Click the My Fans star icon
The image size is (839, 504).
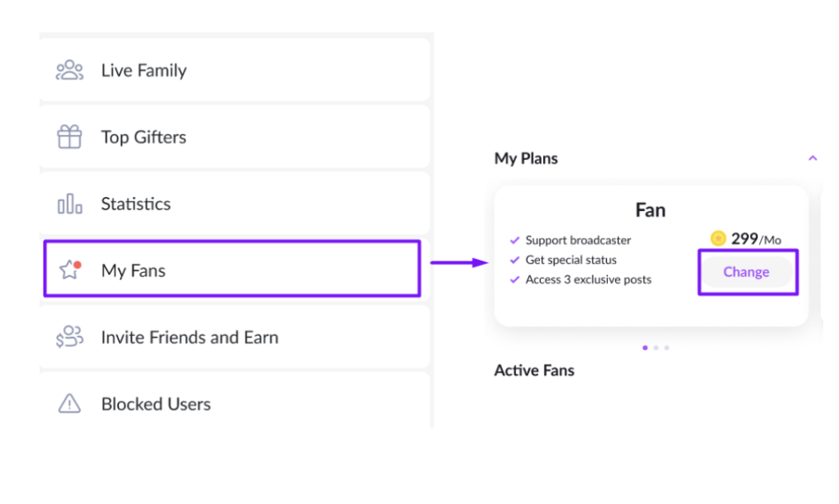[x=69, y=270]
